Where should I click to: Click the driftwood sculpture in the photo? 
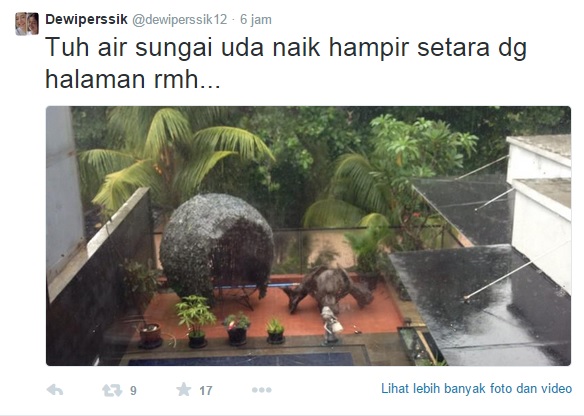327,289
